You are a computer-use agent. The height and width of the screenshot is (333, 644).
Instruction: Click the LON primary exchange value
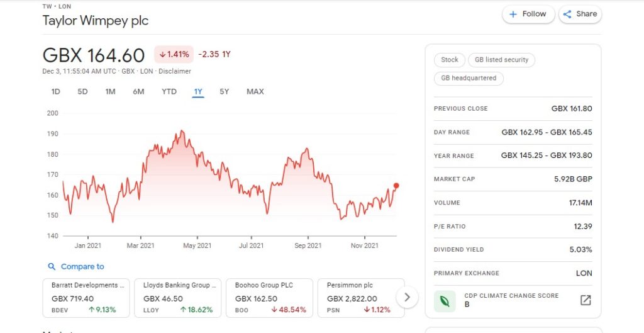(584, 273)
